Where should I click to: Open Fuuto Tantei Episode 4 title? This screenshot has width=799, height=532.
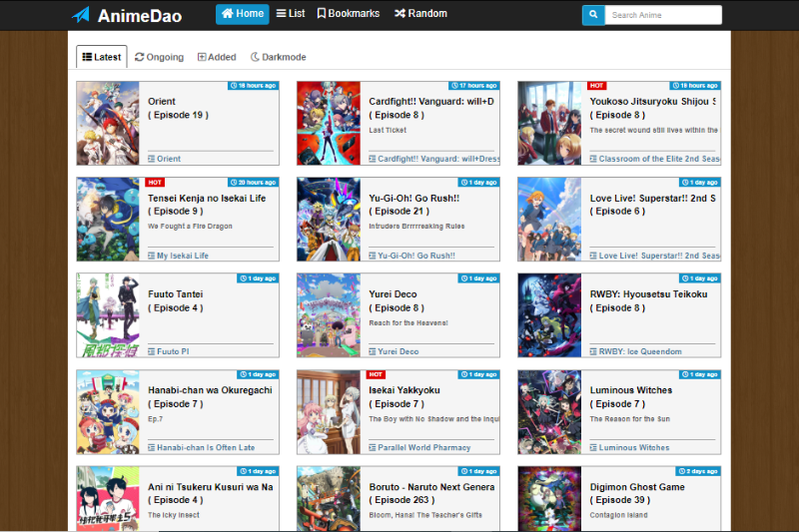tap(176, 300)
